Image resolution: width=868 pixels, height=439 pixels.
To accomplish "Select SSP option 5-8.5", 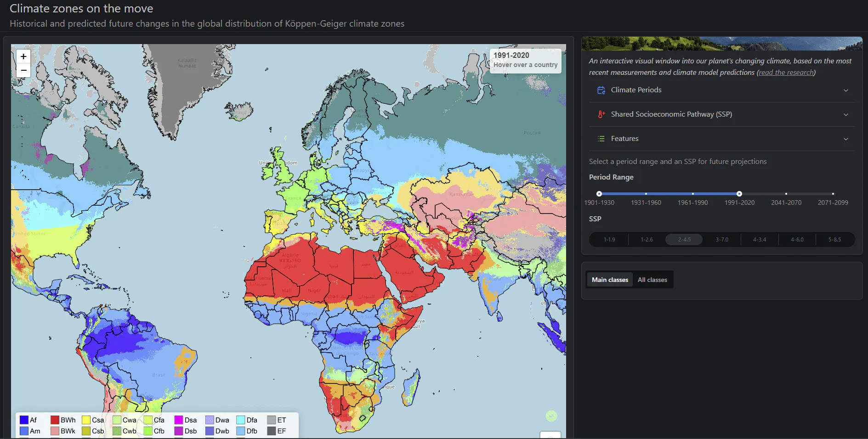I will (834, 240).
